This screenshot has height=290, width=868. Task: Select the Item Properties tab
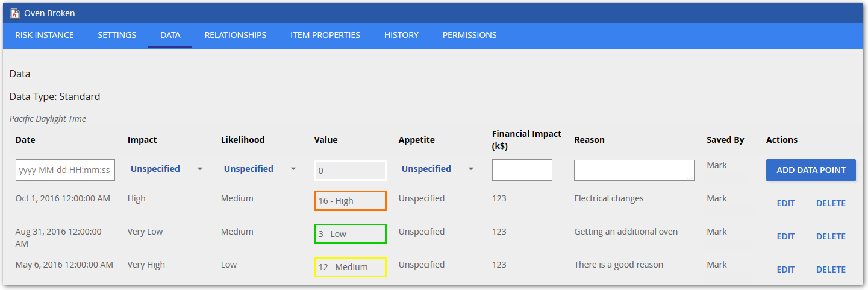tap(325, 35)
